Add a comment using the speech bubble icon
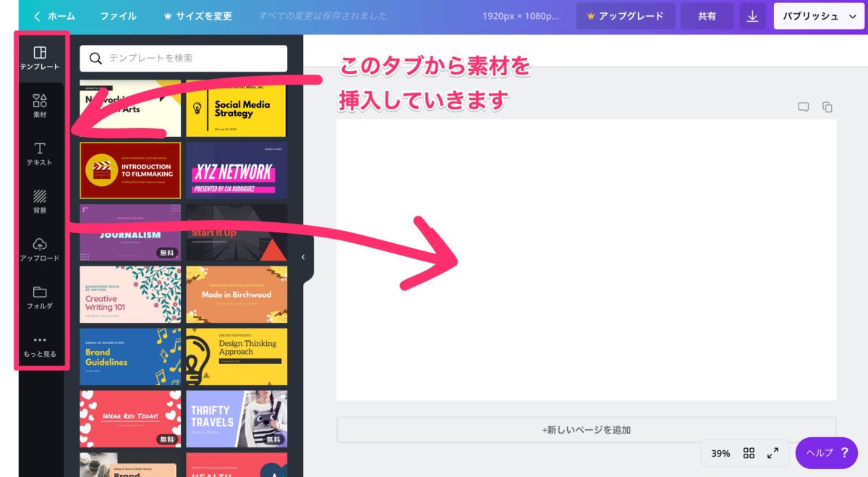 [804, 107]
